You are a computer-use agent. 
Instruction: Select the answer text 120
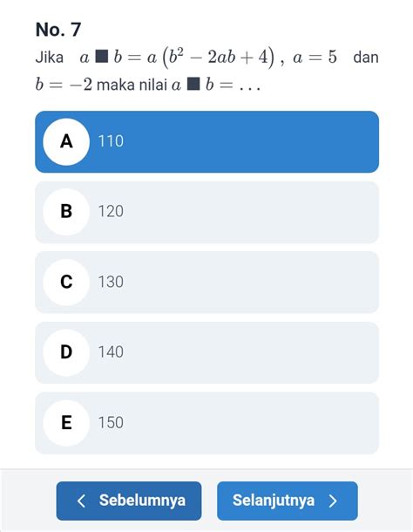tap(111, 211)
